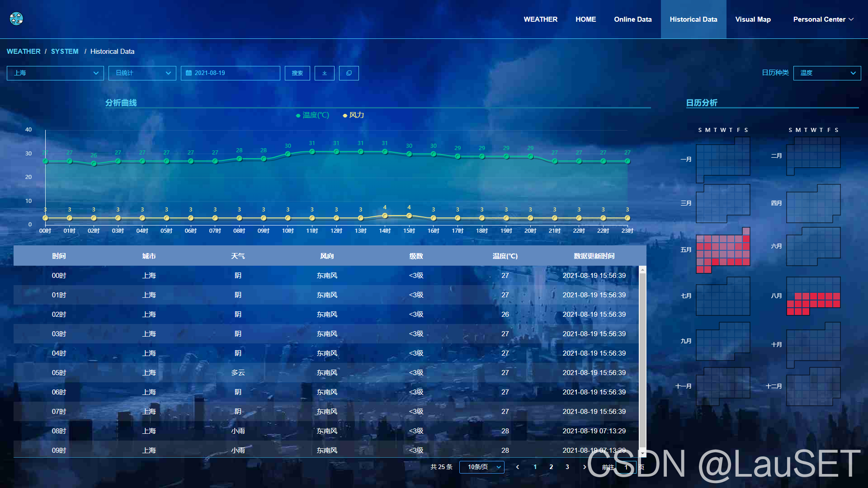Open the 日统计 statistics dropdown
This screenshot has width=868, height=488.
142,73
